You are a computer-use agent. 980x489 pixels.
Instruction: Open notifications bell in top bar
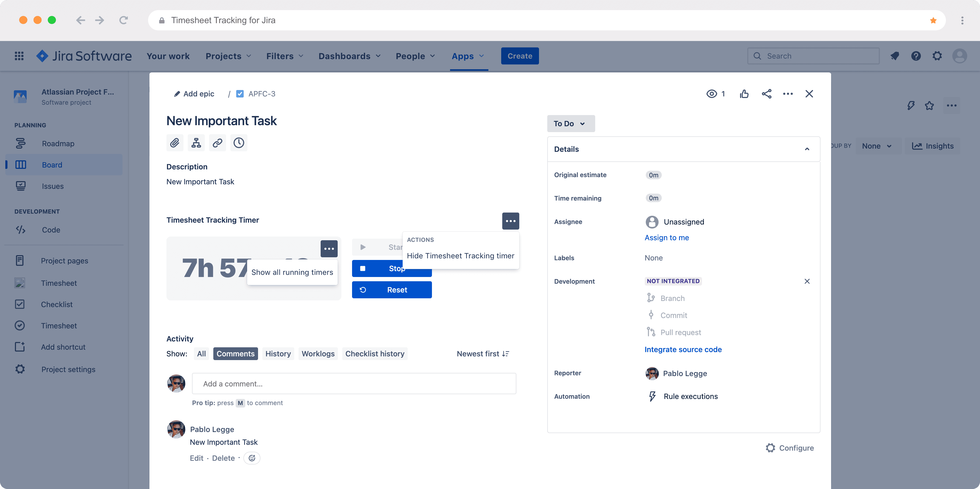click(x=895, y=56)
